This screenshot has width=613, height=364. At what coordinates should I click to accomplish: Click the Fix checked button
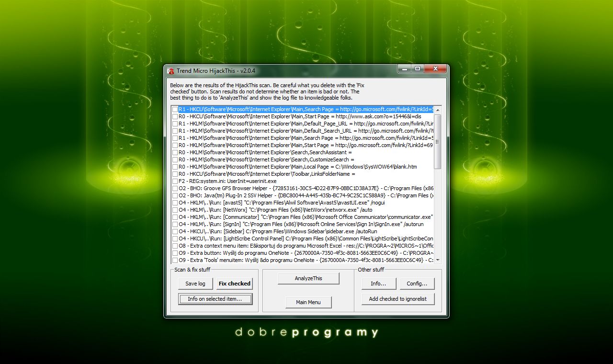(x=234, y=284)
